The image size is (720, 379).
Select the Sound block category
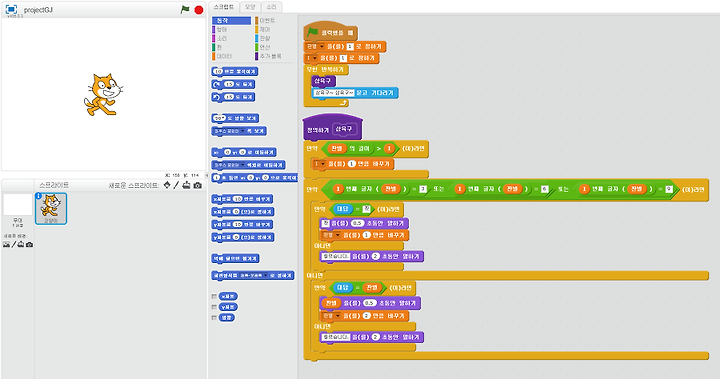click(231, 38)
